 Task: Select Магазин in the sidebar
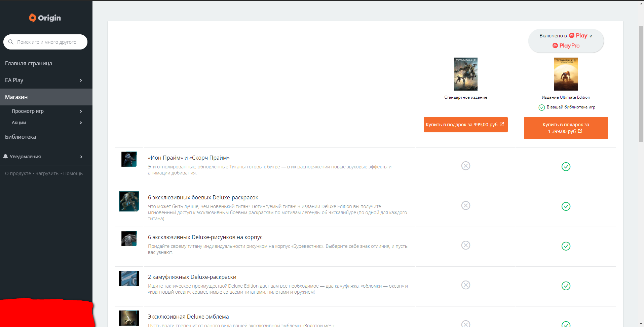[x=46, y=97]
